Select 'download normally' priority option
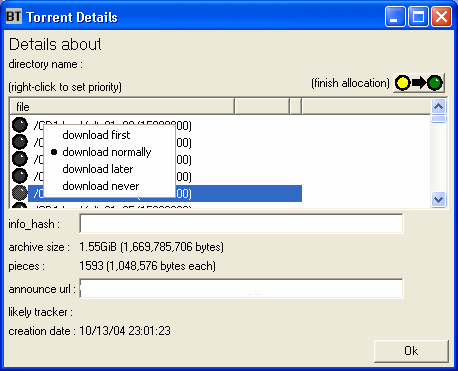 pyautogui.click(x=107, y=152)
